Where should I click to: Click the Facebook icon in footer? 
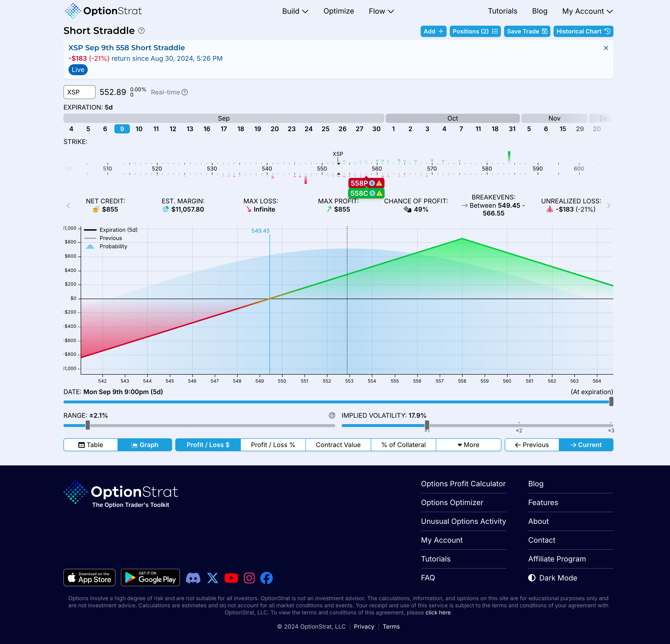coord(266,578)
